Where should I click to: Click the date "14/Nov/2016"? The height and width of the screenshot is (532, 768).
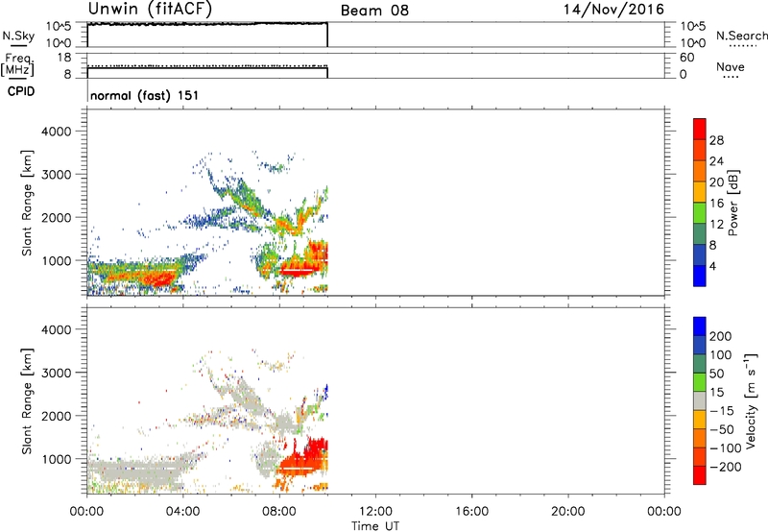coord(613,10)
